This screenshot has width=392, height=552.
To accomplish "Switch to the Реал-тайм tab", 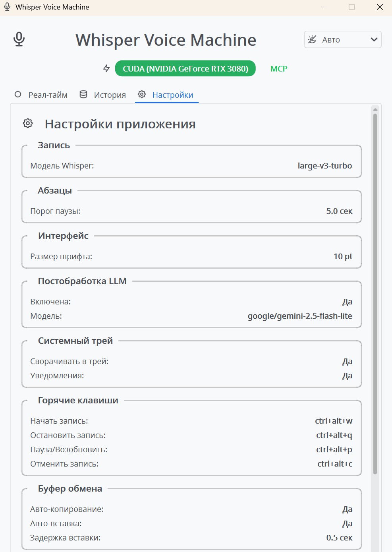I will point(48,95).
